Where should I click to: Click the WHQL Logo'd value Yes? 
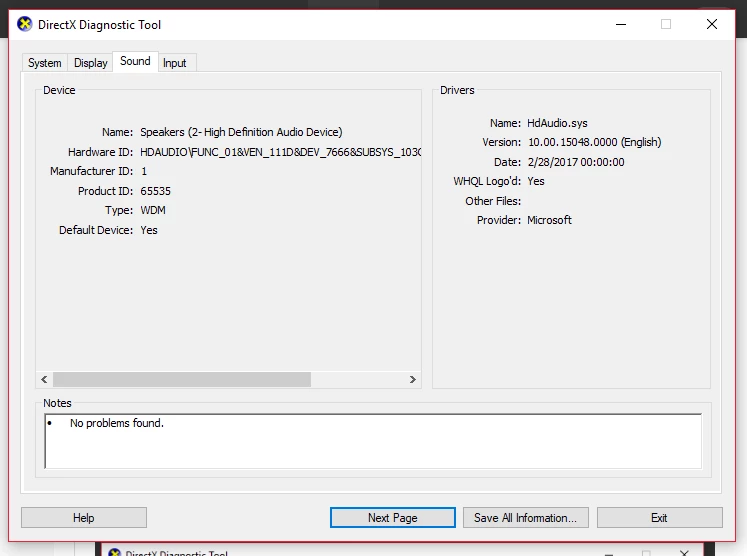pyautogui.click(x=536, y=181)
